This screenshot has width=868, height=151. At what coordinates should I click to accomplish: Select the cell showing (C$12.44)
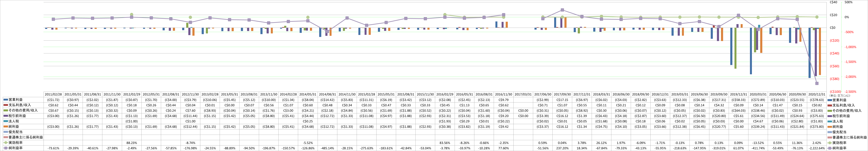coord(190,127)
